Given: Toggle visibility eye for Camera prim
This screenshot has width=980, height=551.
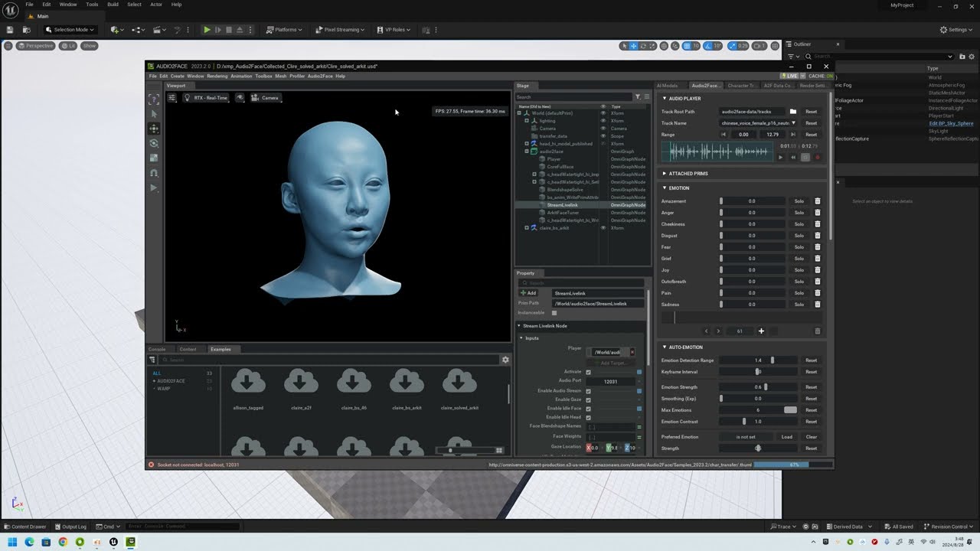Looking at the screenshot, I should 603,129.
